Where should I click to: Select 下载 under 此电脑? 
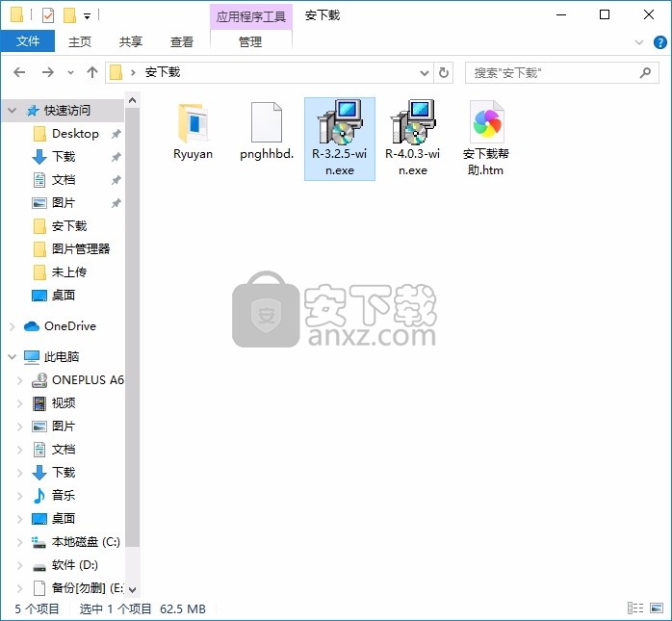(65, 473)
